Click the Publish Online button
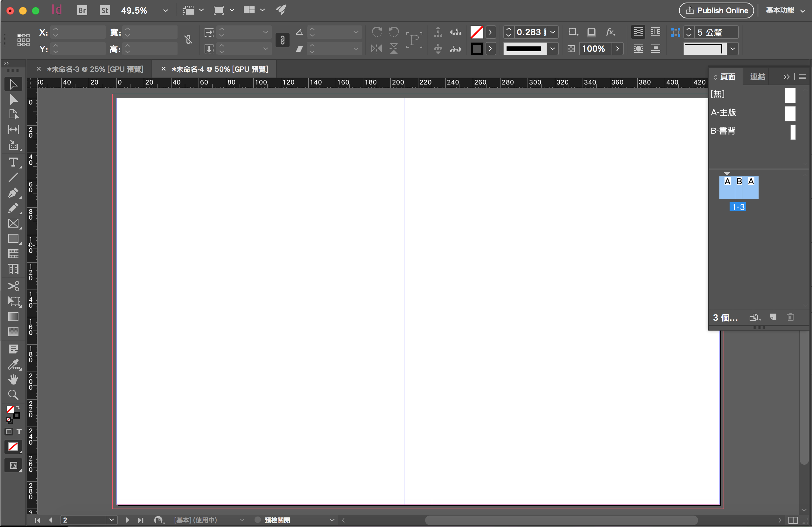Image resolution: width=812 pixels, height=527 pixels. (x=717, y=10)
